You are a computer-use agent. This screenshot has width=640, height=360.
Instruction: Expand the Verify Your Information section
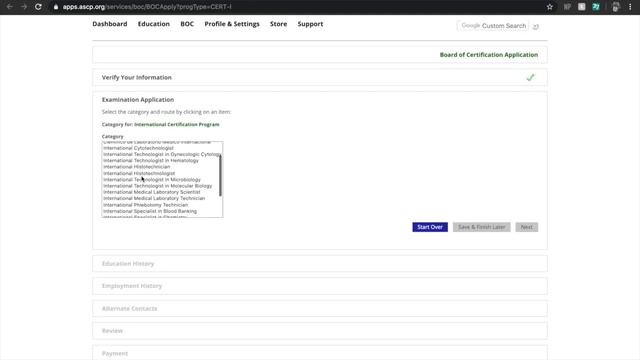[320, 78]
